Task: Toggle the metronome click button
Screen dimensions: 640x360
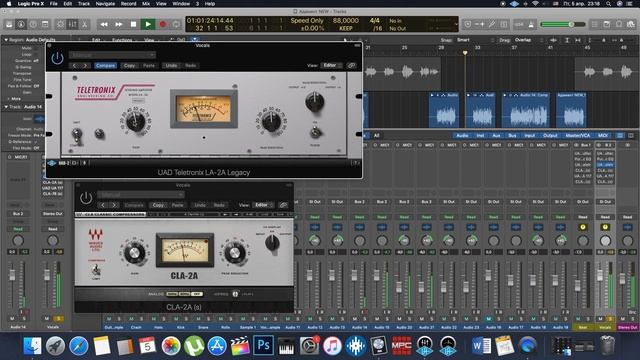Action: point(531,24)
